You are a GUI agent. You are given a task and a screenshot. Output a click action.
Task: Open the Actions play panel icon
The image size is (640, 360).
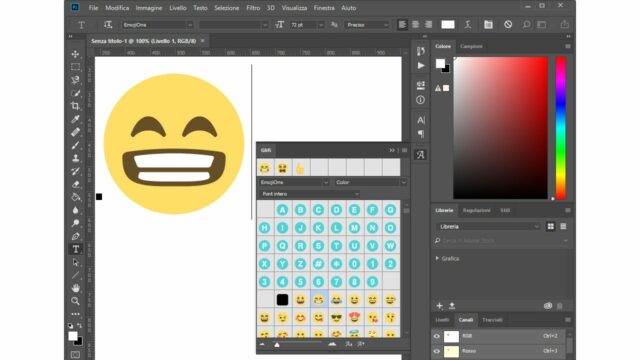coord(421,65)
